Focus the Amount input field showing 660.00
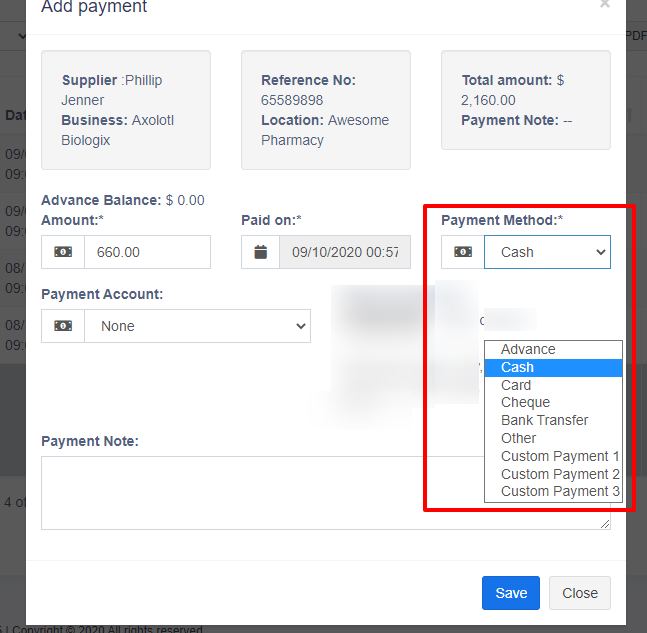 pos(147,252)
